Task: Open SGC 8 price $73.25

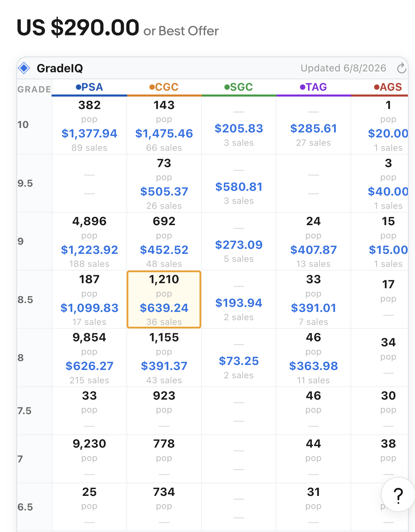Action: tap(239, 361)
